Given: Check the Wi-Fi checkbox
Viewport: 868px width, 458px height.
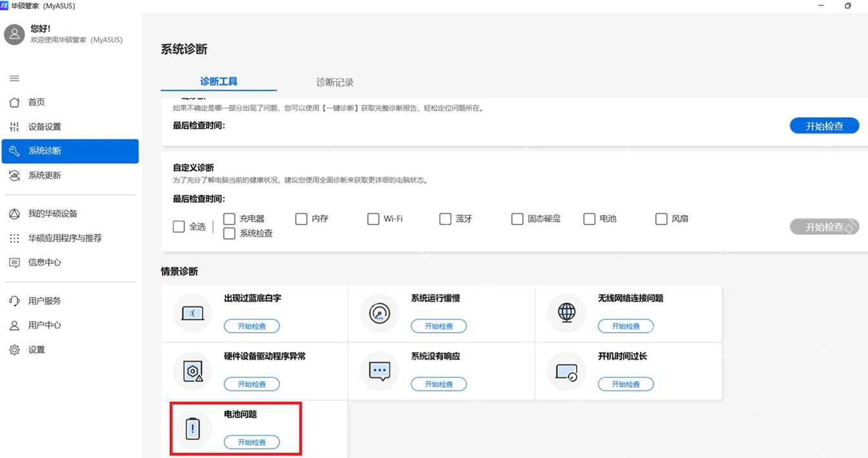Looking at the screenshot, I should [373, 219].
